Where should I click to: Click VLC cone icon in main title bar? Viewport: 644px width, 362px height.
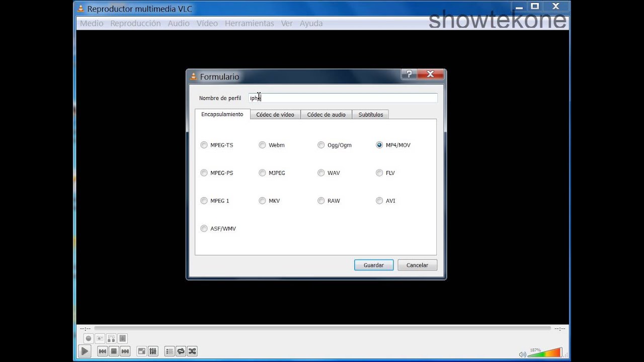click(81, 9)
